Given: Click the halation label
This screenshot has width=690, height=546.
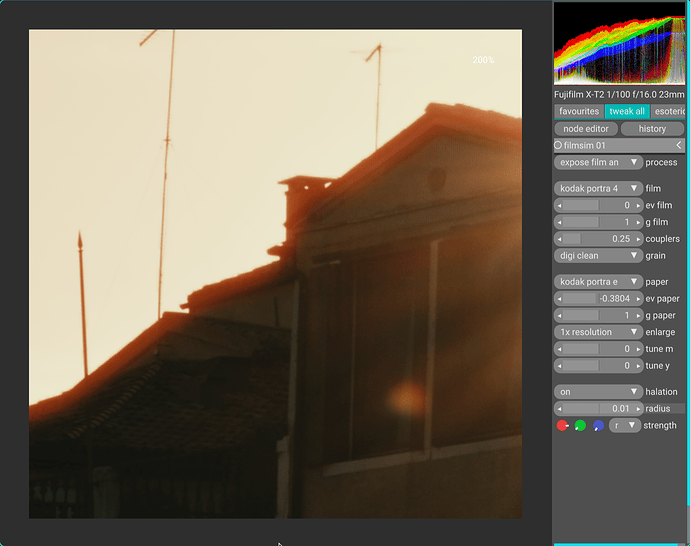Looking at the screenshot, I should coord(661,392).
